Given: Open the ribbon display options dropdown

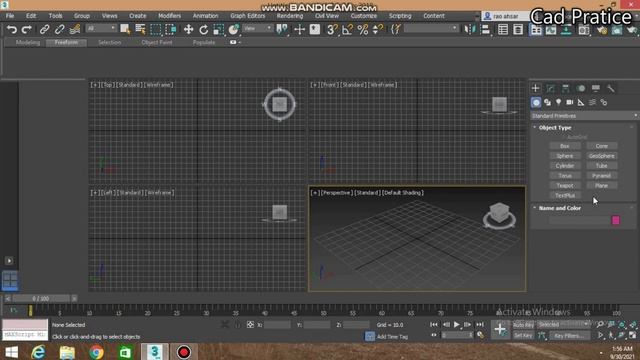Looking at the screenshot, I should point(235,42).
